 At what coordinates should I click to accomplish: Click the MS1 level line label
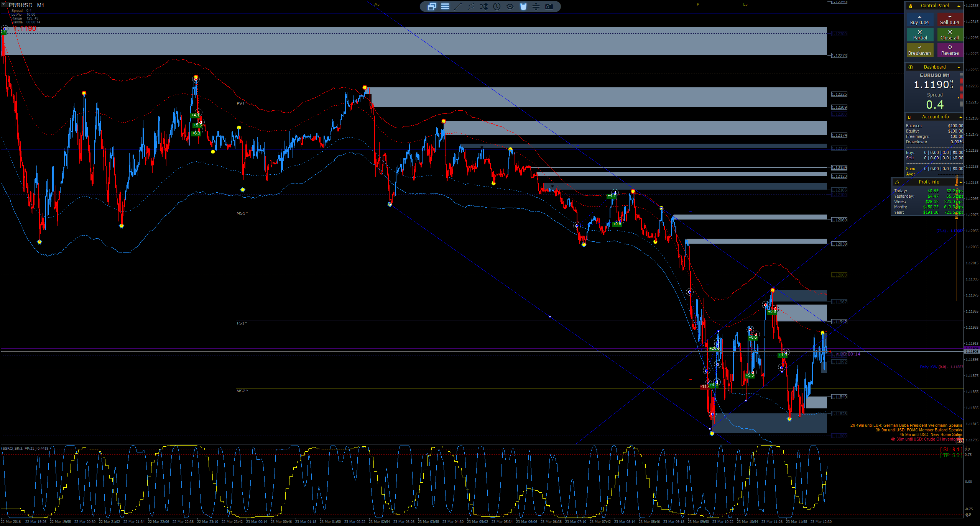pos(242,213)
